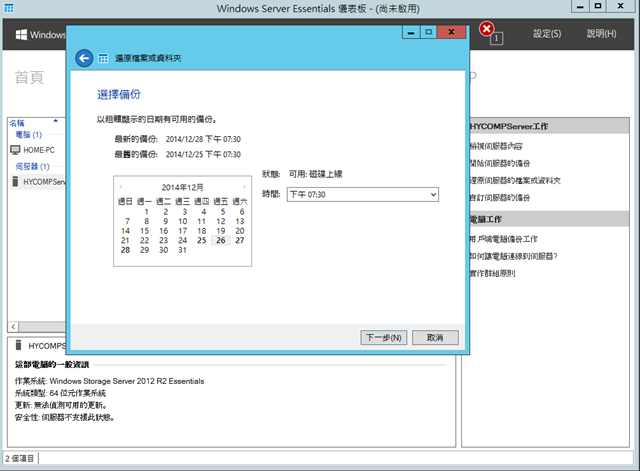Go to previous month in calendar
The image size is (640, 471).
click(121, 187)
